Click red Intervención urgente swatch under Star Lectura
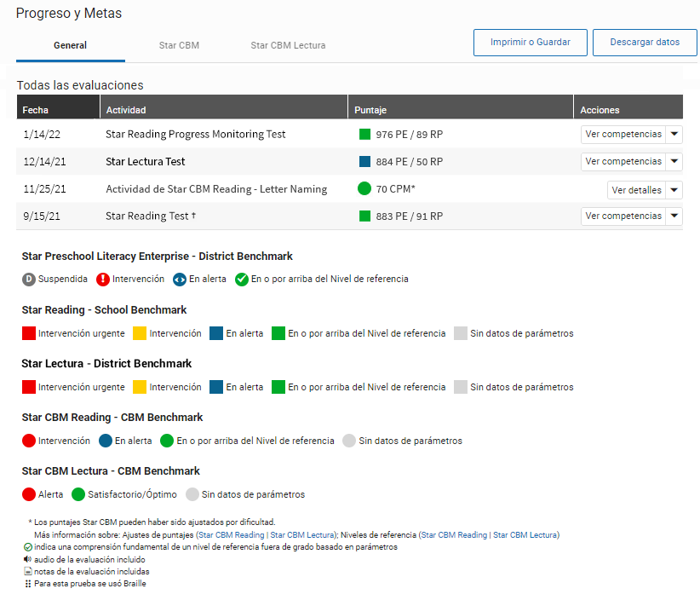 click(x=29, y=387)
